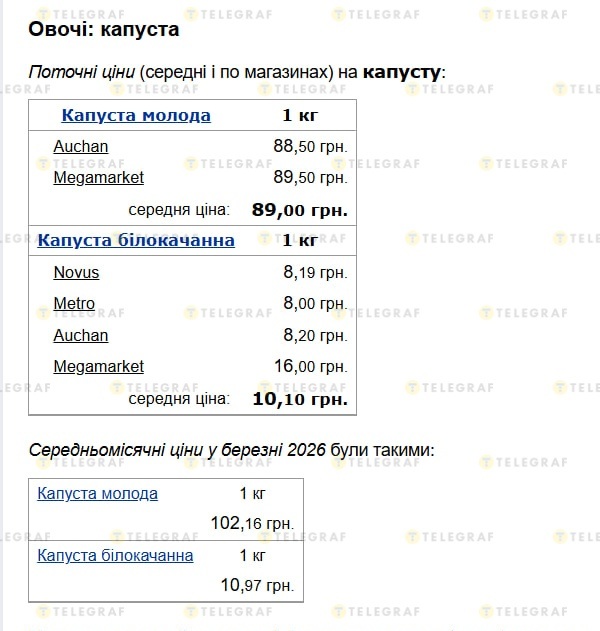
Task: Open the Капуста молода link in current prices table
Action: 136,115
